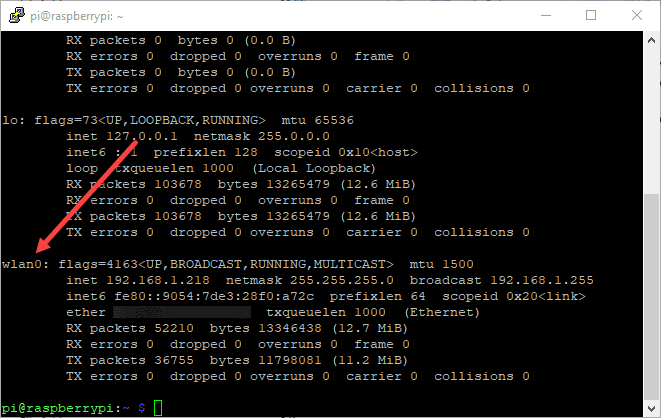Click the inet6 address fe80::9054:7de3:28f0:a72c
This screenshot has width=661, height=418.
click(214, 296)
